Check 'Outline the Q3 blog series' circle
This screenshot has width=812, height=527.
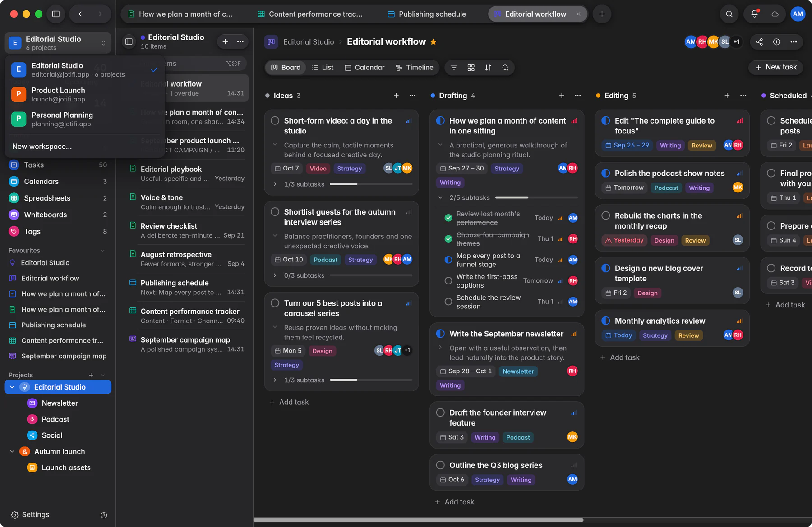point(440,465)
